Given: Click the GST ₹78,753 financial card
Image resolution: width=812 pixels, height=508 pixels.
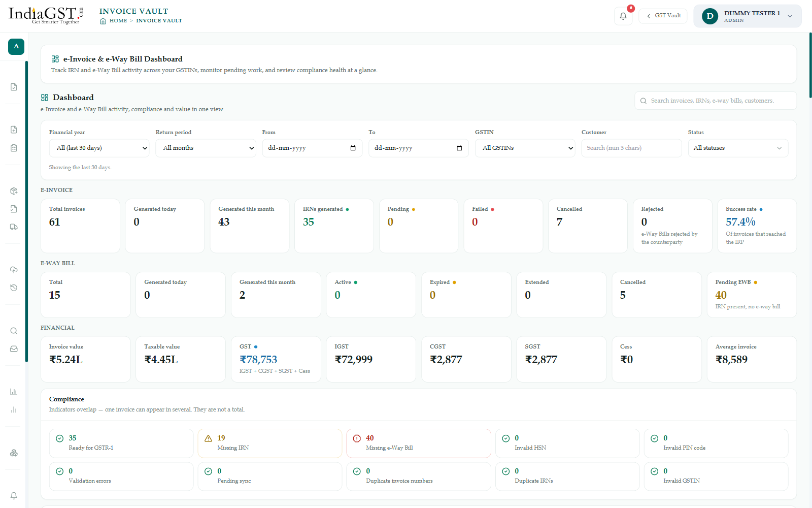Looking at the screenshot, I should pyautogui.click(x=276, y=359).
